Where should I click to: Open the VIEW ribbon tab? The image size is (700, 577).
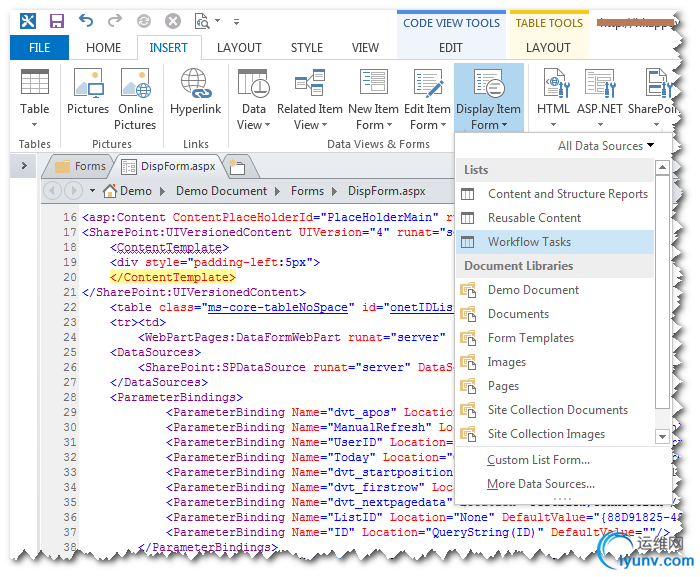[x=365, y=47]
